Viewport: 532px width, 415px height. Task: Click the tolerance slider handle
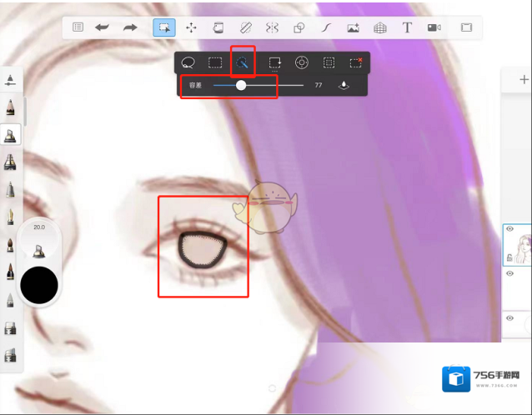(x=241, y=85)
